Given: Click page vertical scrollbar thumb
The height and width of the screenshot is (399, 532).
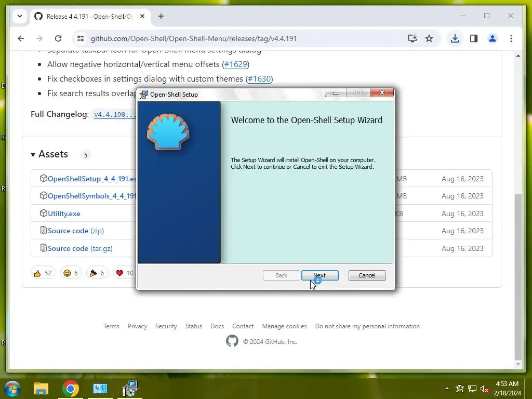Looking at the screenshot, I should [x=518, y=276].
